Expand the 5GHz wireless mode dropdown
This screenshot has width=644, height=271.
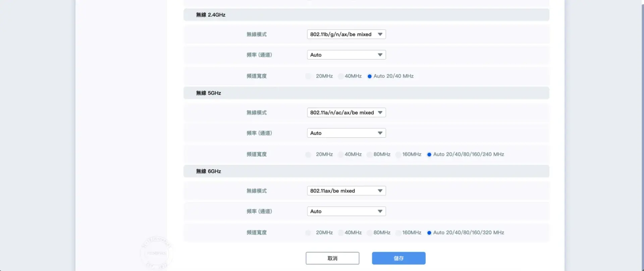[346, 113]
